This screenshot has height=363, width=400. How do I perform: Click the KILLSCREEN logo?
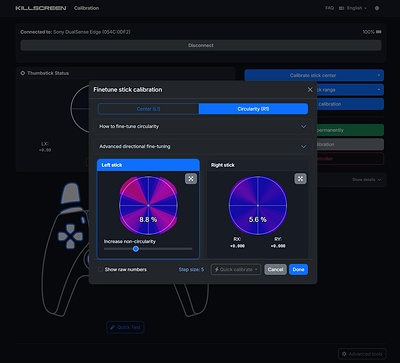[x=41, y=8]
